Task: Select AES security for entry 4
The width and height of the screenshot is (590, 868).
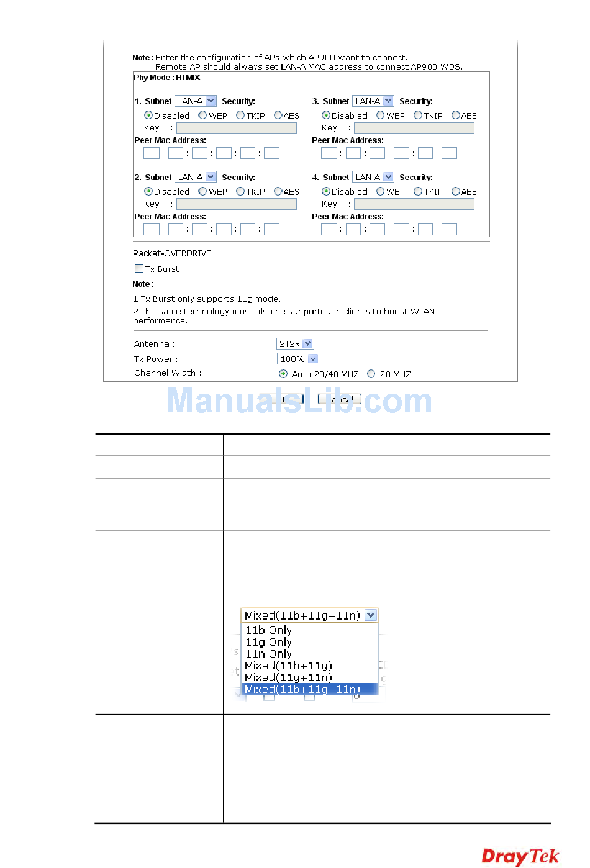Action: click(456, 191)
